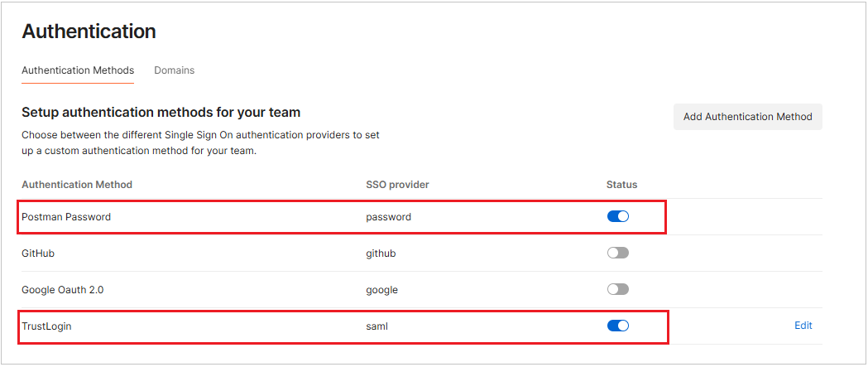The image size is (868, 367).
Task: Click the Authentication page heading
Action: pos(89,31)
